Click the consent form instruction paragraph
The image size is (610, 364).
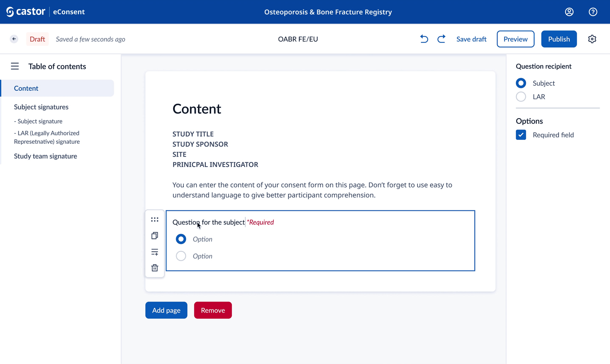tap(312, 190)
